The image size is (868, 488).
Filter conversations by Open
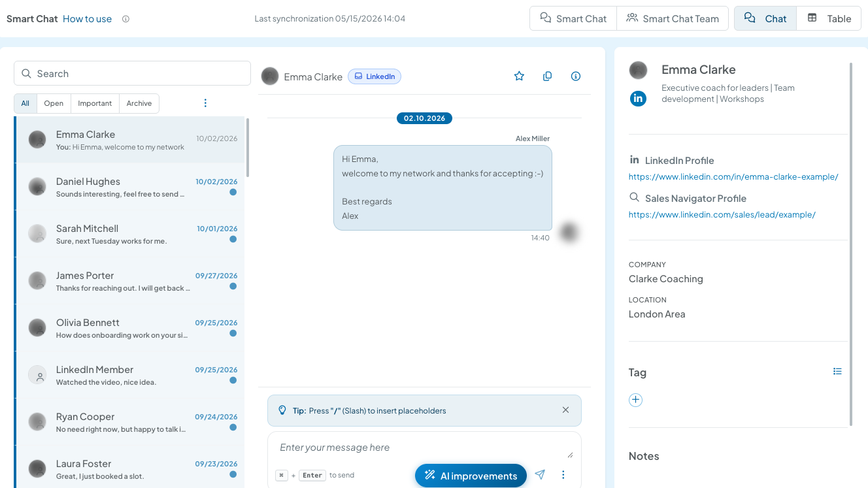click(54, 103)
